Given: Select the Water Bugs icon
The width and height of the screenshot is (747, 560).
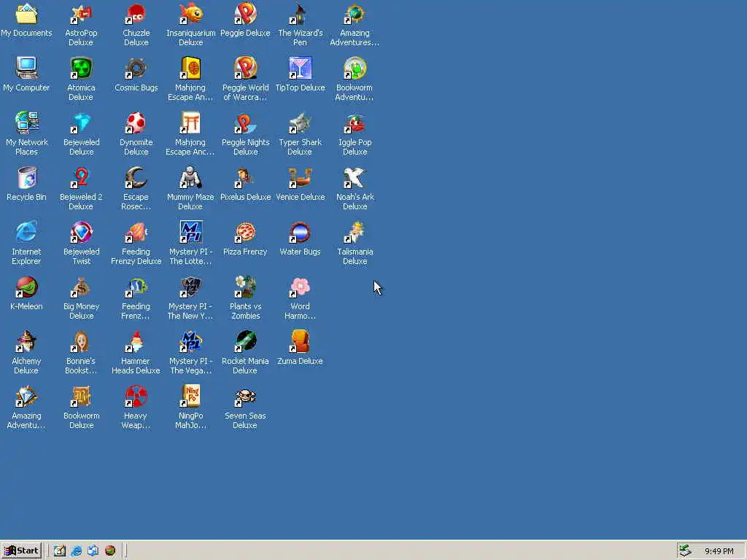Looking at the screenshot, I should (x=300, y=233).
